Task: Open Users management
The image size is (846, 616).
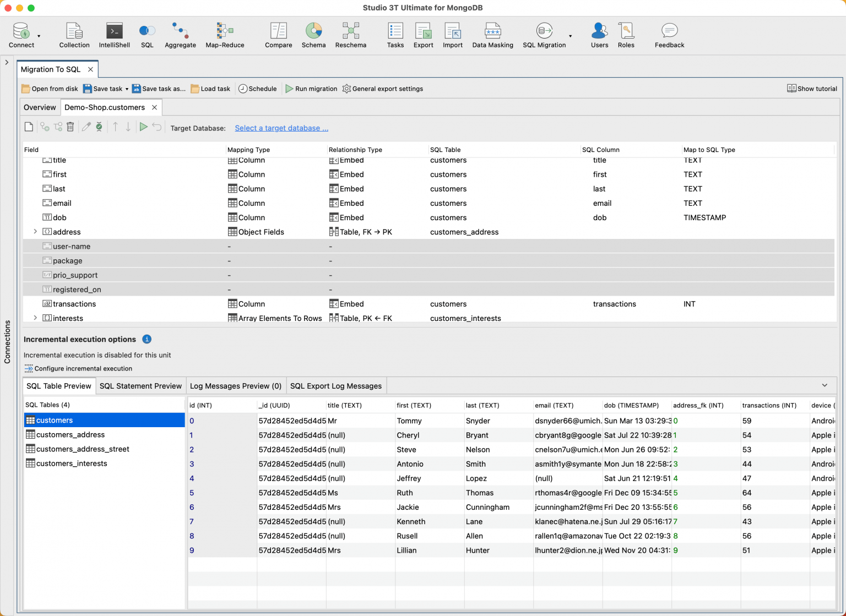Action: pyautogui.click(x=599, y=33)
